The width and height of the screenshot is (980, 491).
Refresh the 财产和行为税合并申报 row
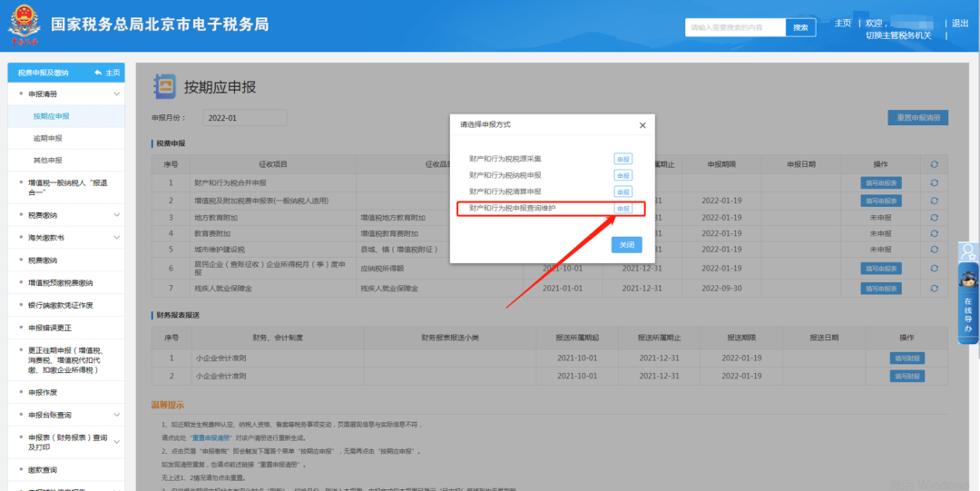(935, 182)
